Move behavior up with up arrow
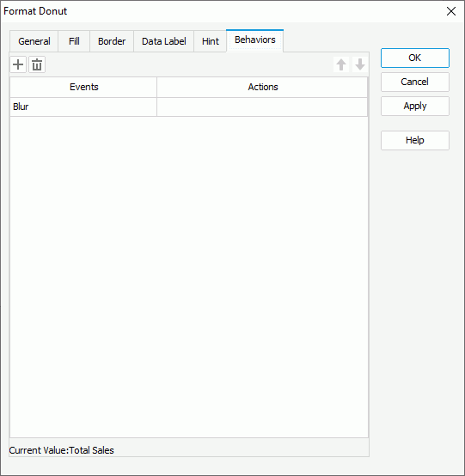The image size is (465, 476). click(x=341, y=64)
